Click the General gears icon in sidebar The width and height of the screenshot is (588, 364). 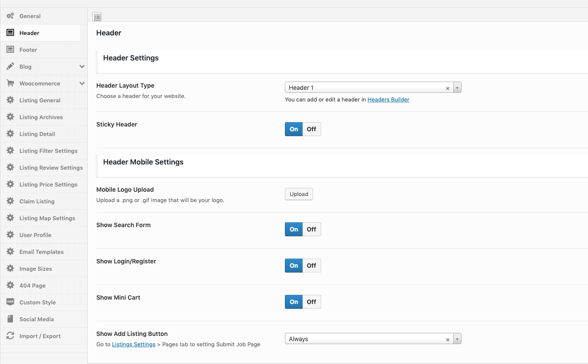[x=10, y=16]
